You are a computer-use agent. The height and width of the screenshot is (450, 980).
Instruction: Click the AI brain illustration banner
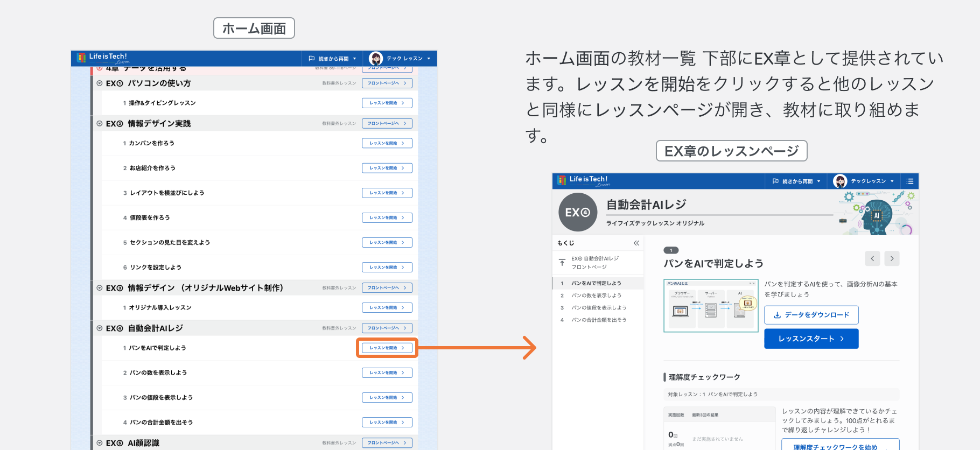[x=877, y=213]
